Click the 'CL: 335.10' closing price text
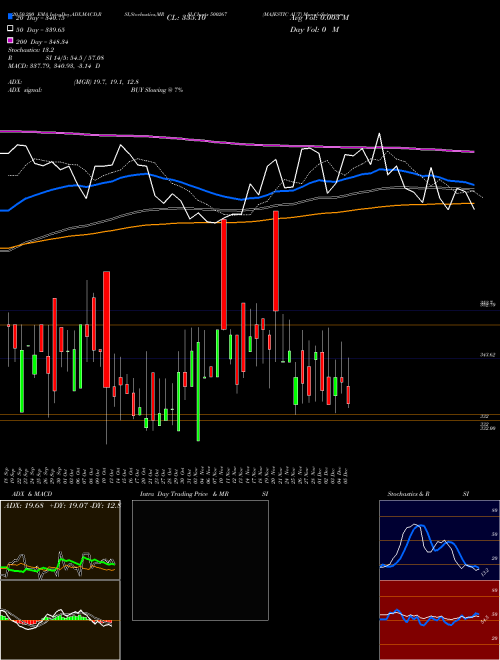The width and height of the screenshot is (500, 660). tap(186, 18)
